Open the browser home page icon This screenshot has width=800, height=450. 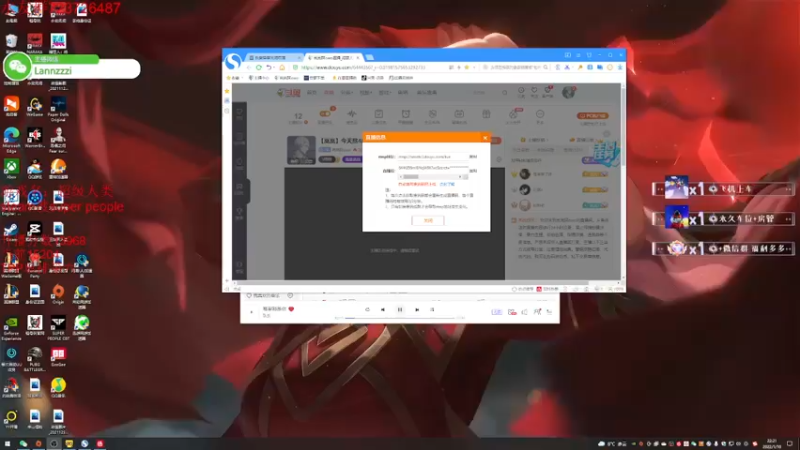tap(282, 67)
